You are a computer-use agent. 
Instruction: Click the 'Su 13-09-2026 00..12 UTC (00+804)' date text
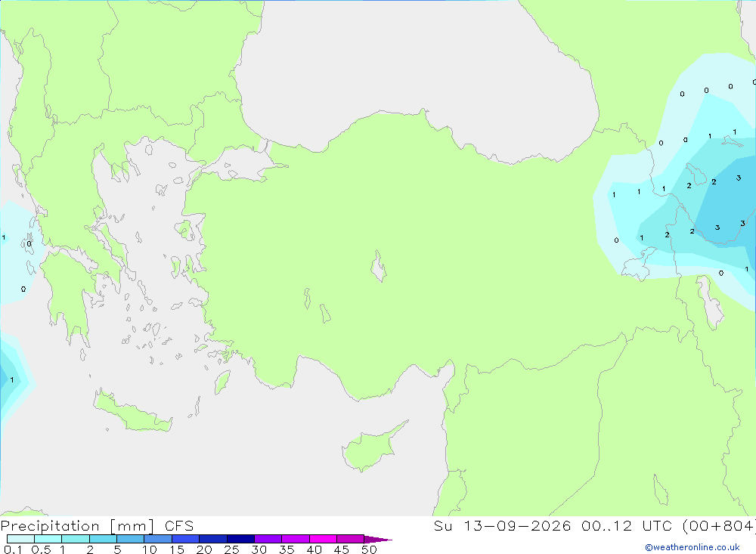(x=594, y=526)
